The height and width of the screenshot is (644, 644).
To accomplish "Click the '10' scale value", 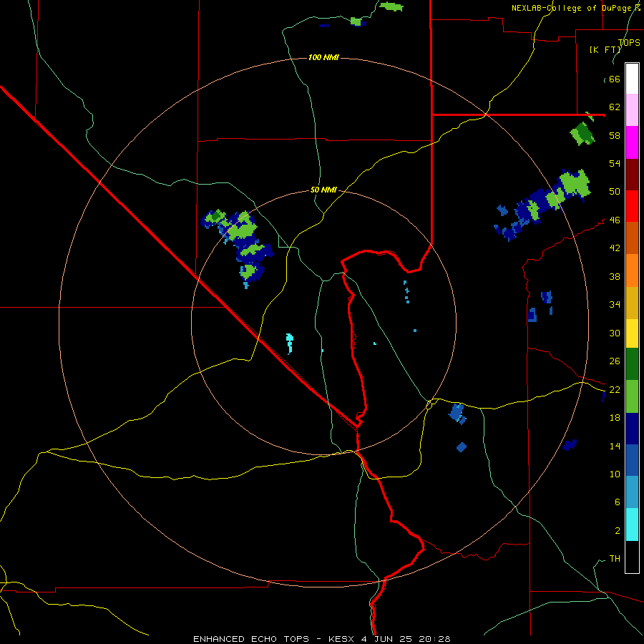I will coord(615,474).
